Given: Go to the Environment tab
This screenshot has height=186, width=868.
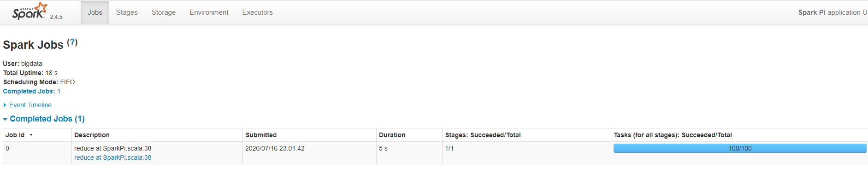Looking at the screenshot, I should 209,12.
